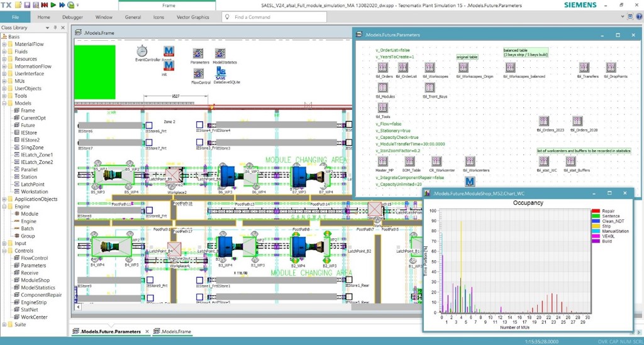Collapse the Engine folder in Class Library
This screenshot has height=345, width=644.
click(x=4, y=207)
